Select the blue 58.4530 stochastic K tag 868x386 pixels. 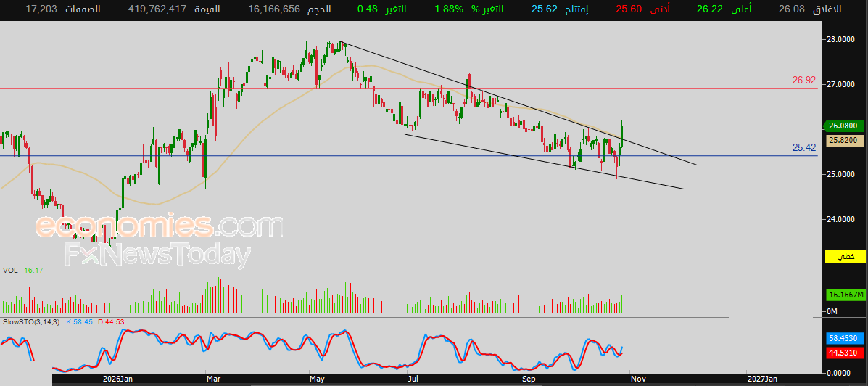tap(845, 337)
